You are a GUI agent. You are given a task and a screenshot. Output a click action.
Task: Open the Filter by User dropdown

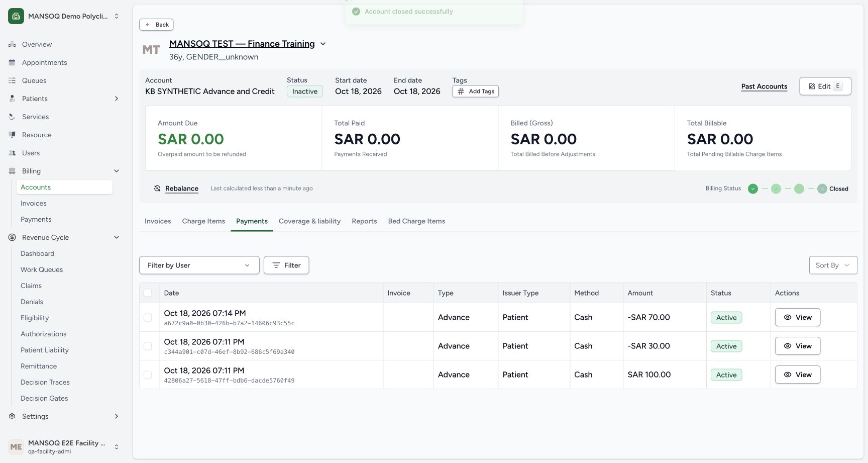(x=199, y=265)
